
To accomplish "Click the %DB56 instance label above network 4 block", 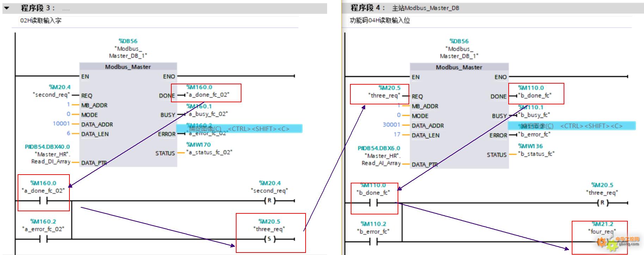I will [x=459, y=41].
